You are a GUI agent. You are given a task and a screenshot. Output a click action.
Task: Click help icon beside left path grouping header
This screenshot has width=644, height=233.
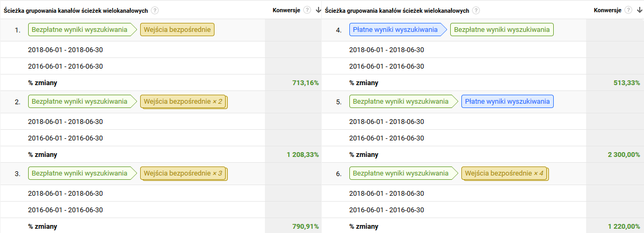click(x=154, y=11)
